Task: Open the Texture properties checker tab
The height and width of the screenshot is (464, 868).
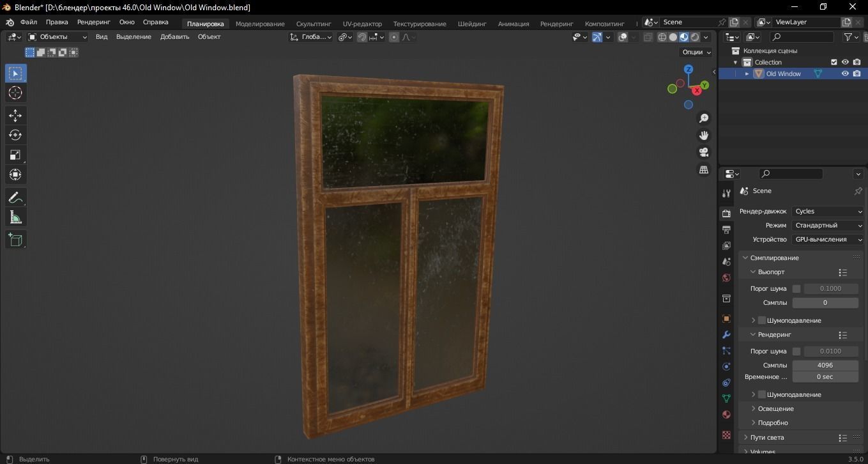Action: pyautogui.click(x=726, y=435)
